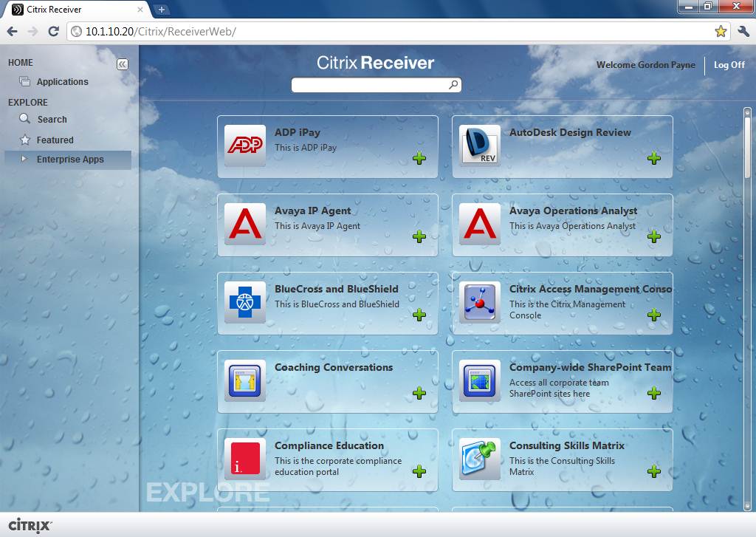Open Applications in the sidebar
The image size is (756, 537).
[x=62, y=82]
